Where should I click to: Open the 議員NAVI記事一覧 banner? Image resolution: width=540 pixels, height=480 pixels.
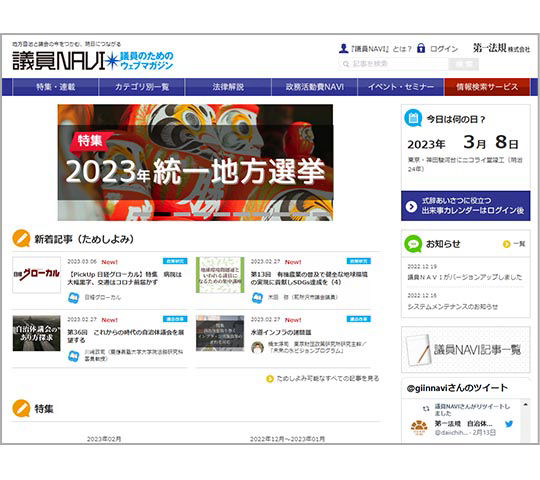(x=466, y=349)
